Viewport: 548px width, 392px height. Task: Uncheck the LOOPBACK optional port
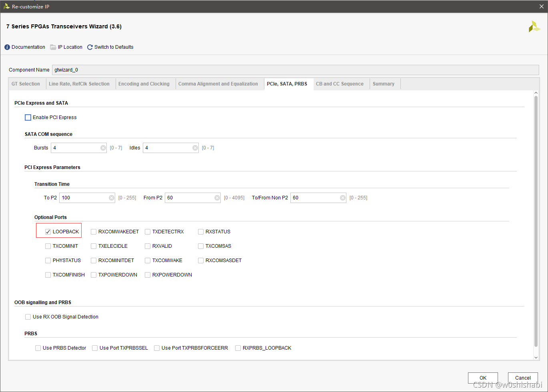point(48,232)
